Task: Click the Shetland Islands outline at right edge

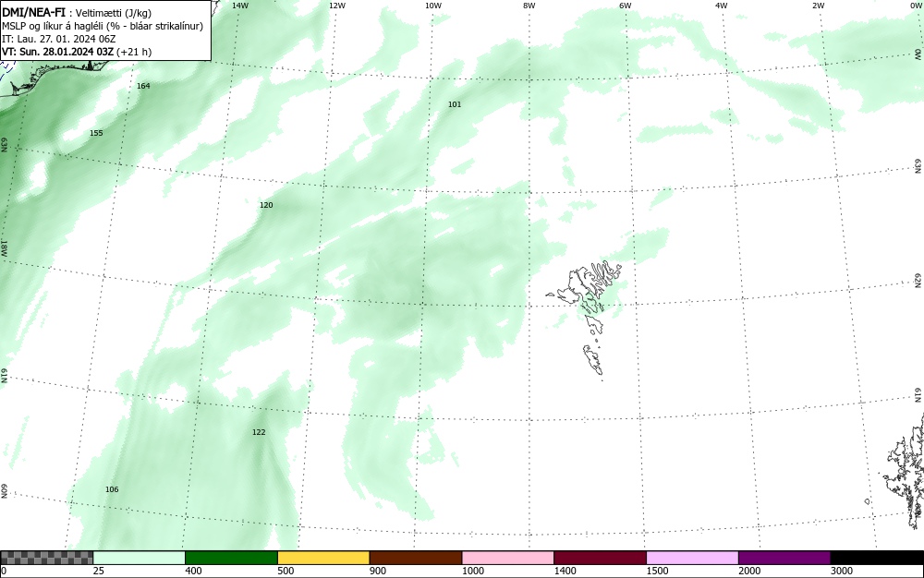Action: point(905,474)
